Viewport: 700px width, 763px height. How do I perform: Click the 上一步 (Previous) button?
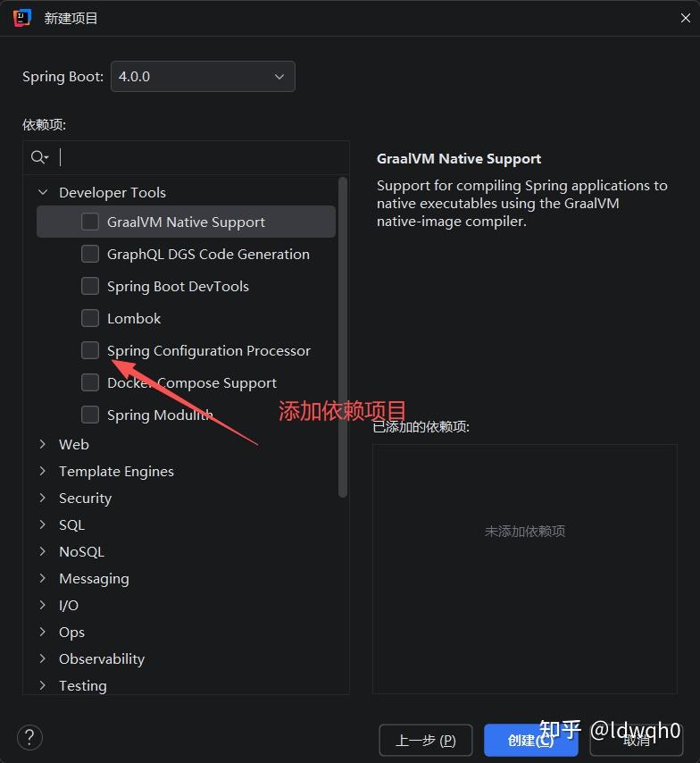coord(426,740)
